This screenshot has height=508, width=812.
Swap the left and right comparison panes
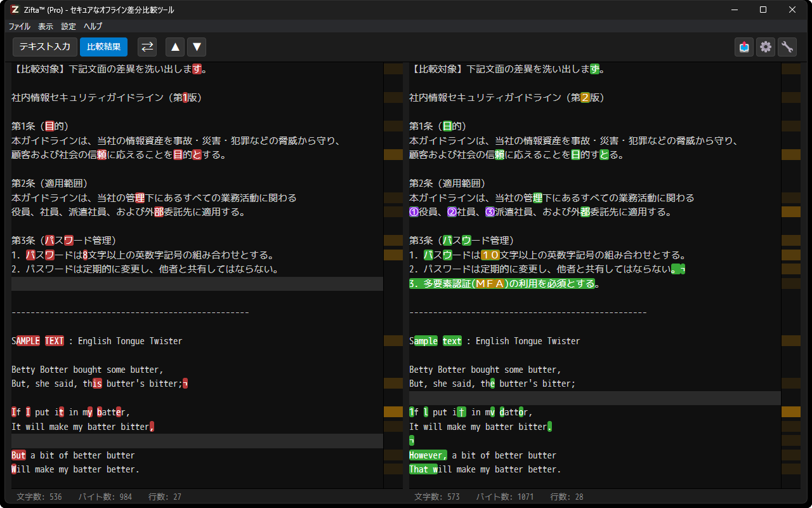click(x=147, y=46)
